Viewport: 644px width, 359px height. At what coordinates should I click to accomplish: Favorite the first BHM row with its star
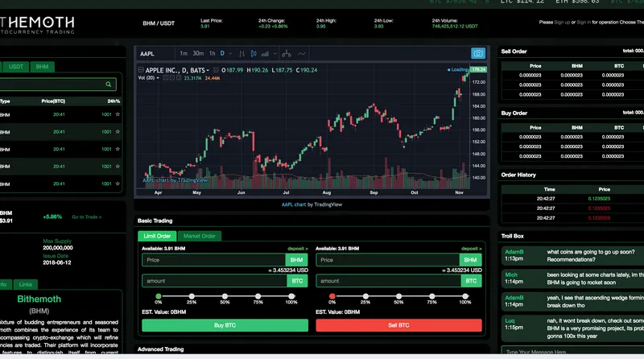(x=118, y=114)
